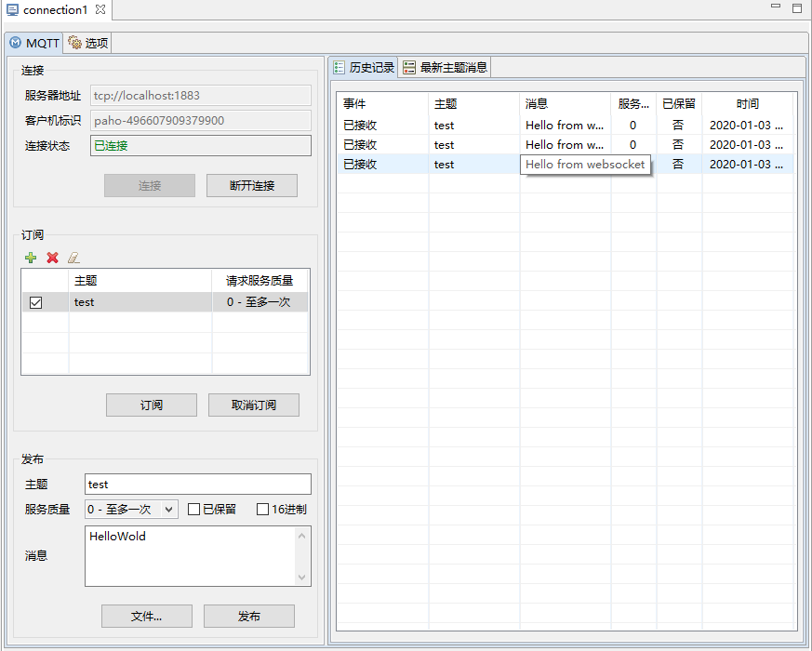812x651 pixels.
Task: Maximize the editor panel
Action: (x=797, y=7)
